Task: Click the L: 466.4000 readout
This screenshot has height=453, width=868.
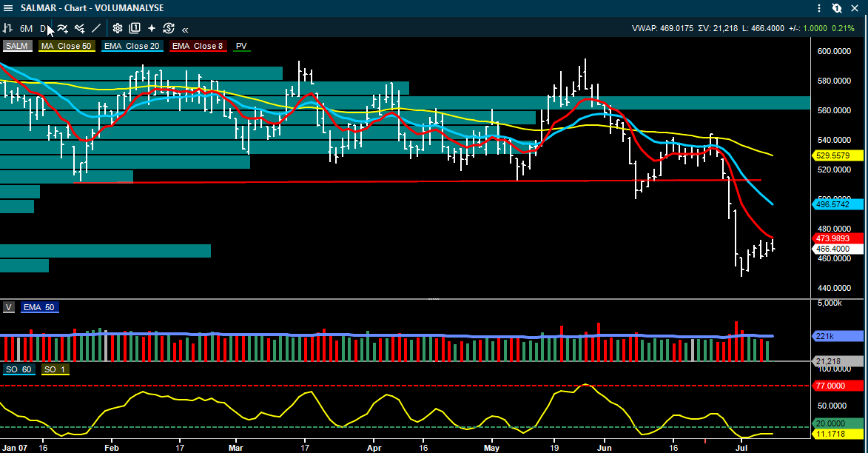Action: (764, 28)
